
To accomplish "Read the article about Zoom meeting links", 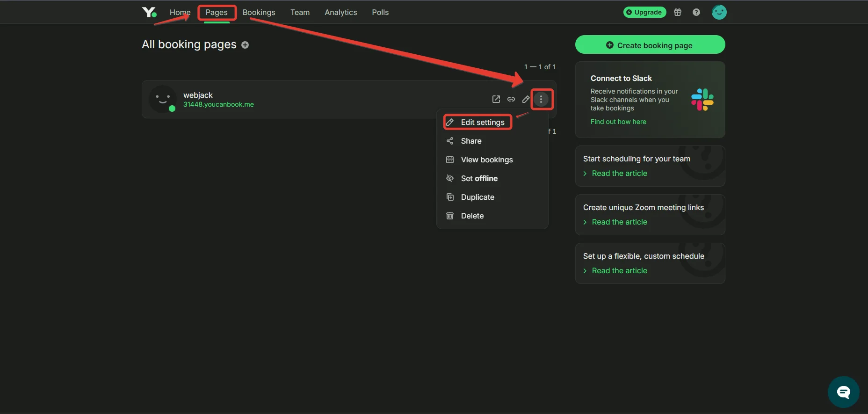I will 619,222.
